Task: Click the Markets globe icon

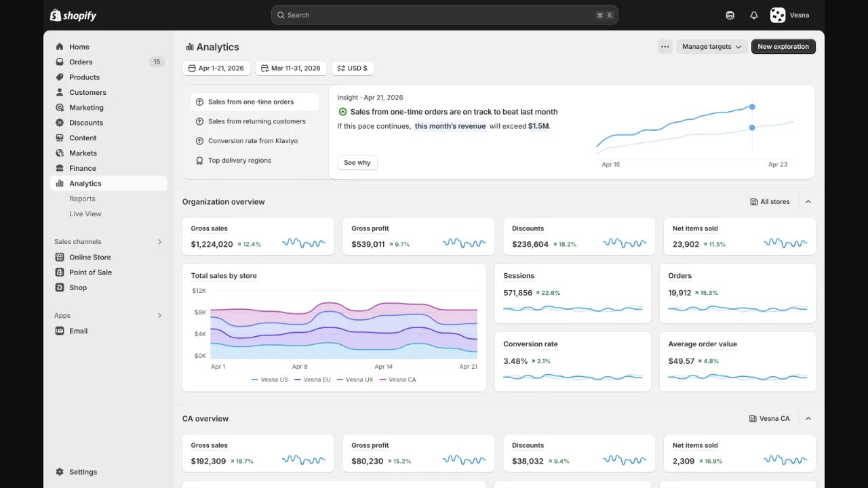Action: click(60, 153)
